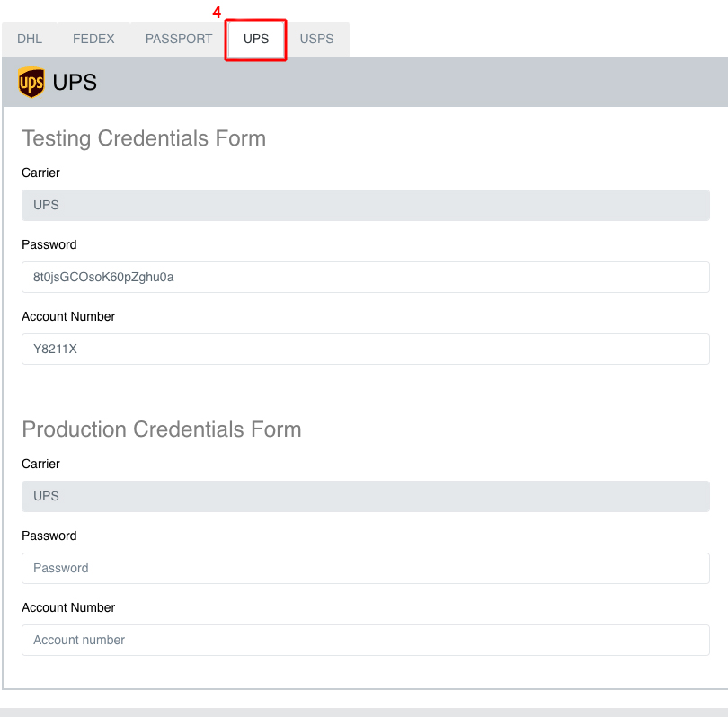Screen dimensions: 728x717
Task: Click the Carrier label under Production Credentials
Action: (40, 464)
